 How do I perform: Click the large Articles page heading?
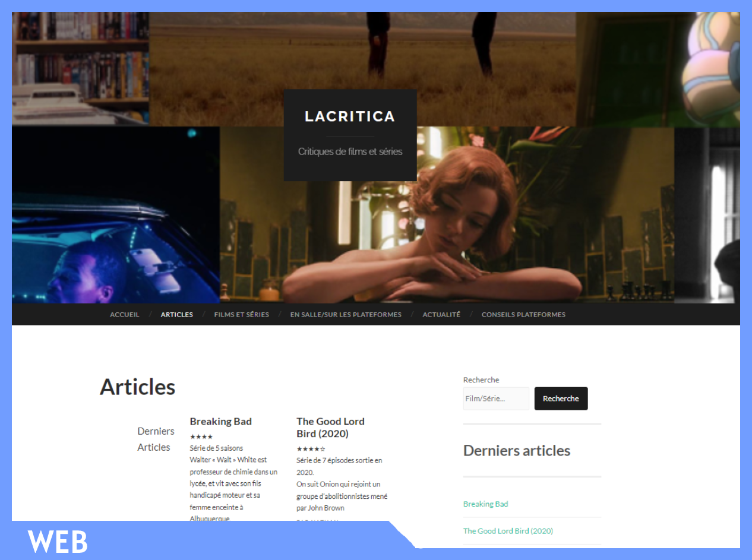137,387
